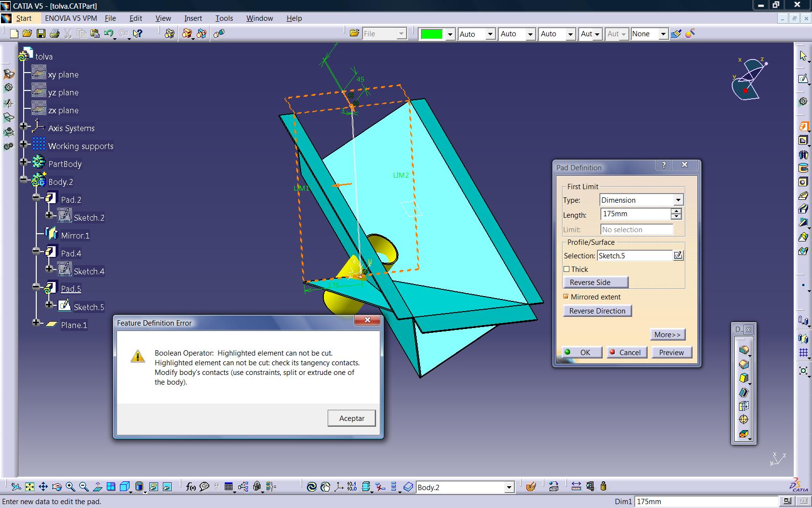The image size is (812, 508).
Task: Click OK in Pad Definition
Action: [582, 352]
